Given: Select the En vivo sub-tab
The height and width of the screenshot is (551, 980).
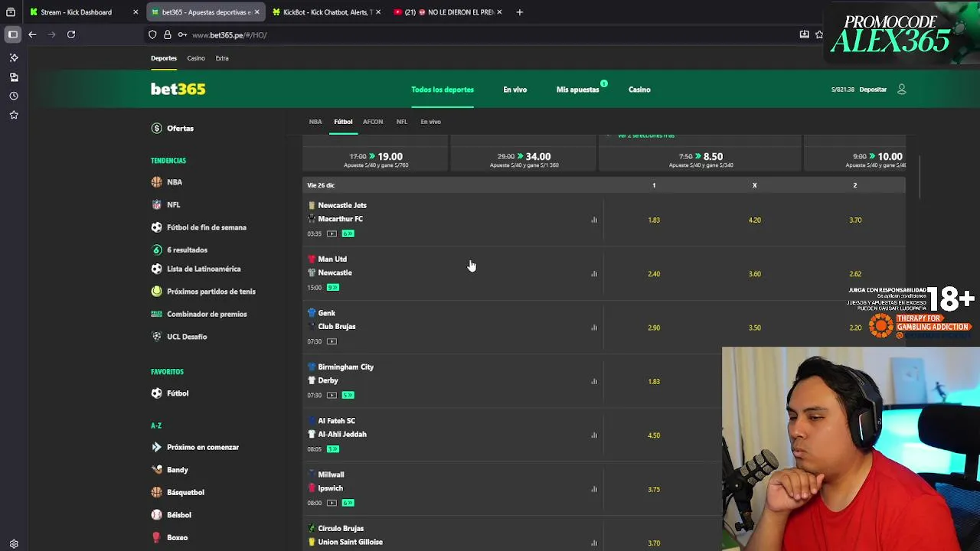Looking at the screenshot, I should pos(430,122).
